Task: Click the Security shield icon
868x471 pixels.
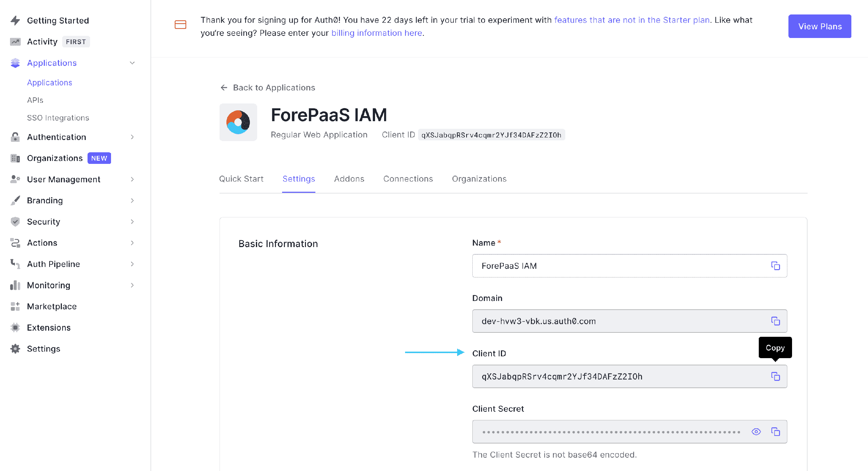Action: pyautogui.click(x=15, y=221)
